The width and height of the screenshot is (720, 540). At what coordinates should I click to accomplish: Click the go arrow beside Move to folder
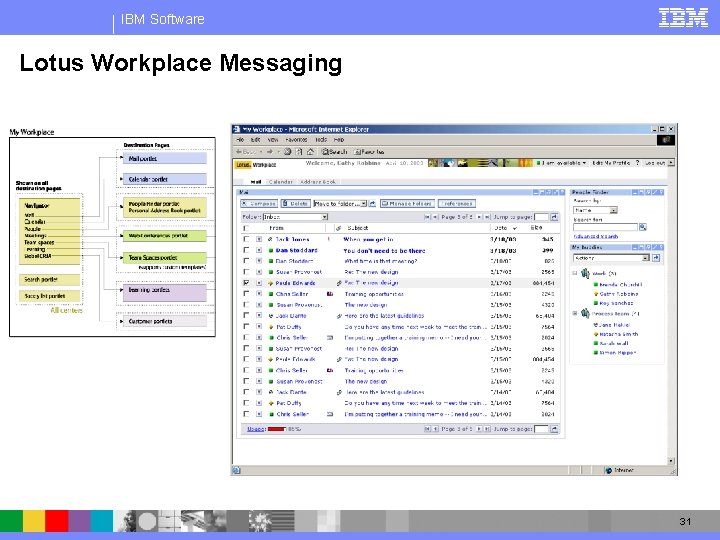pyautogui.click(x=372, y=203)
